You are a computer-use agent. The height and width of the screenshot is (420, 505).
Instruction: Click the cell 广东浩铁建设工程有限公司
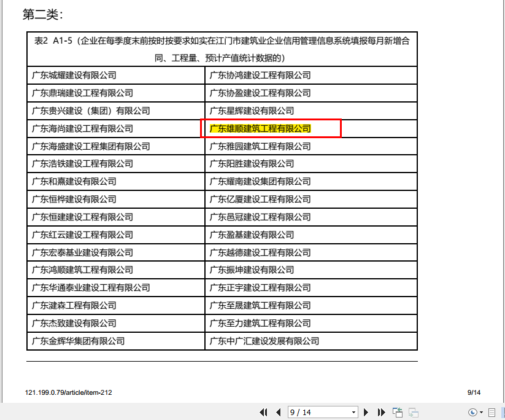tap(116, 164)
